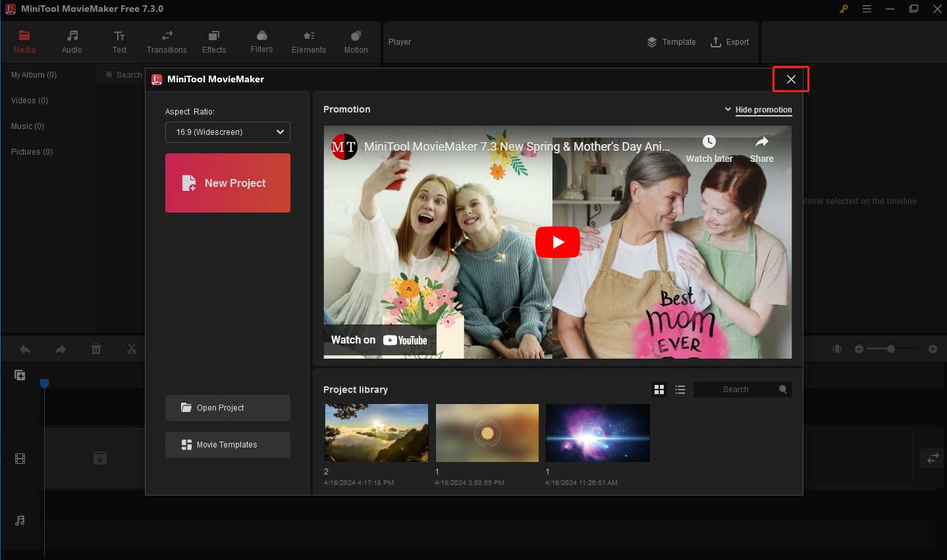Click the Open Project button
947x560 pixels.
(228, 408)
